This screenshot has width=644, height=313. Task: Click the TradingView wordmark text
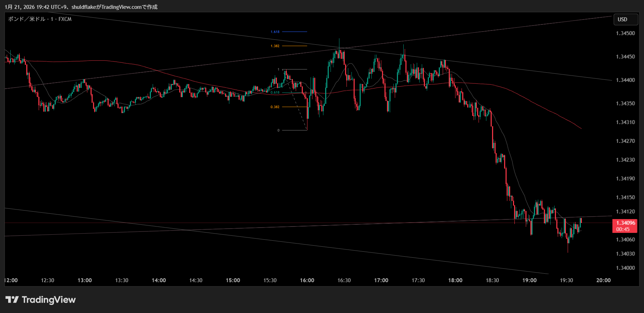click(x=49, y=300)
